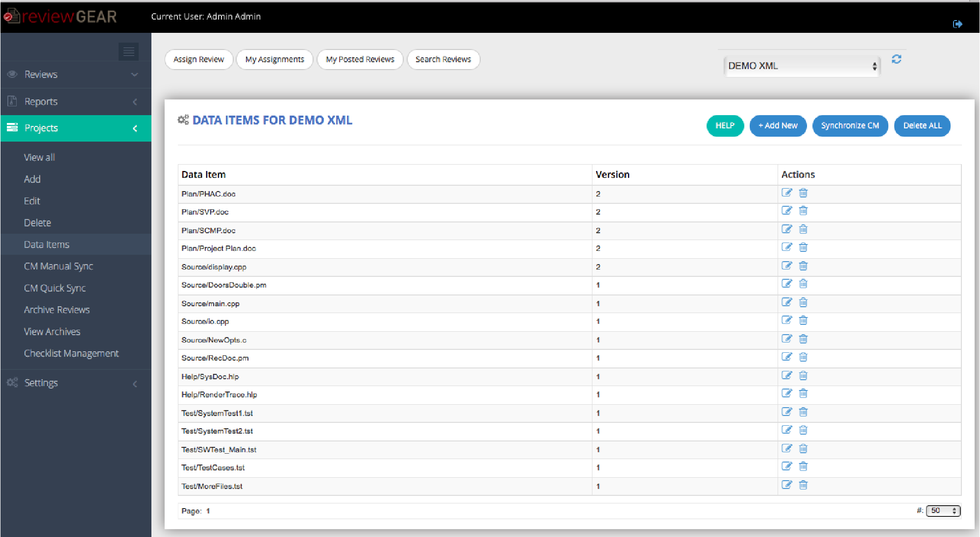Click the Plan/SCMP.doc file name
This screenshot has width=980, height=537.
[x=208, y=230]
